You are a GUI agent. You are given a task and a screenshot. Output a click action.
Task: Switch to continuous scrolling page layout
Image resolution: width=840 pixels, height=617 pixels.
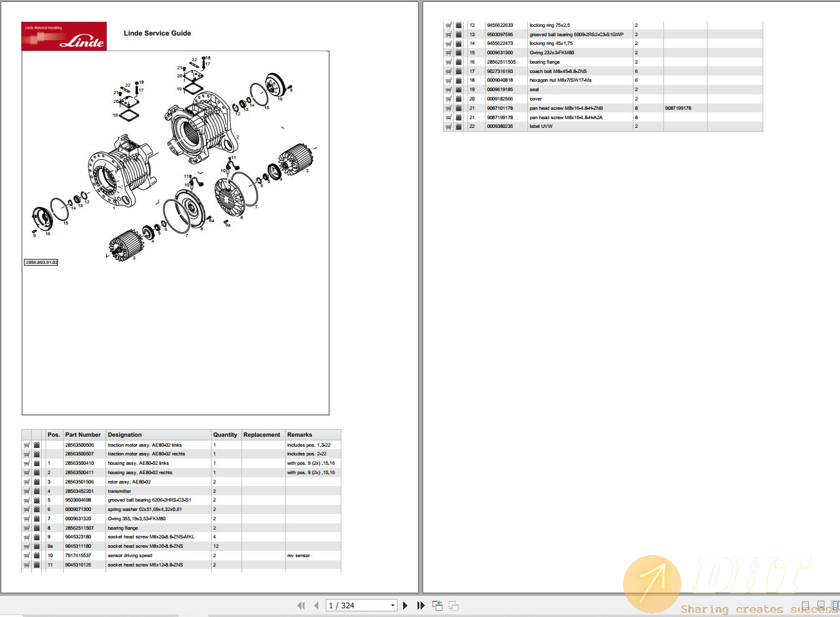(x=821, y=605)
